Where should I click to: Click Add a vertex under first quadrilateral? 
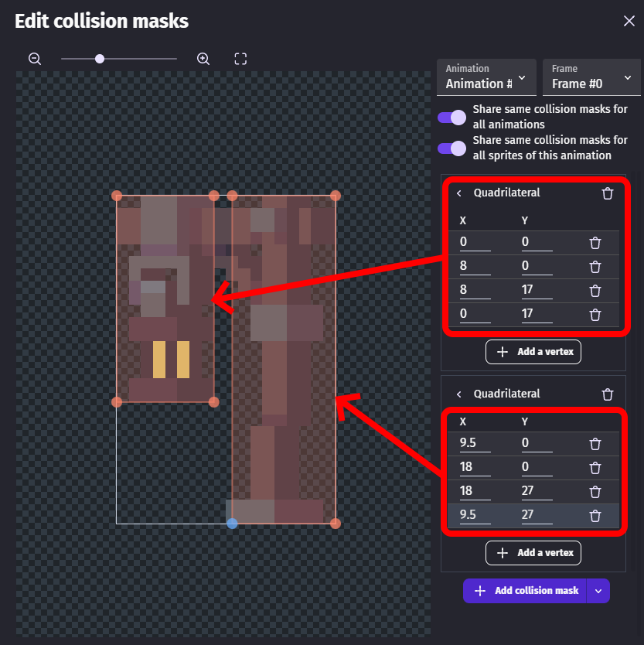pos(533,352)
